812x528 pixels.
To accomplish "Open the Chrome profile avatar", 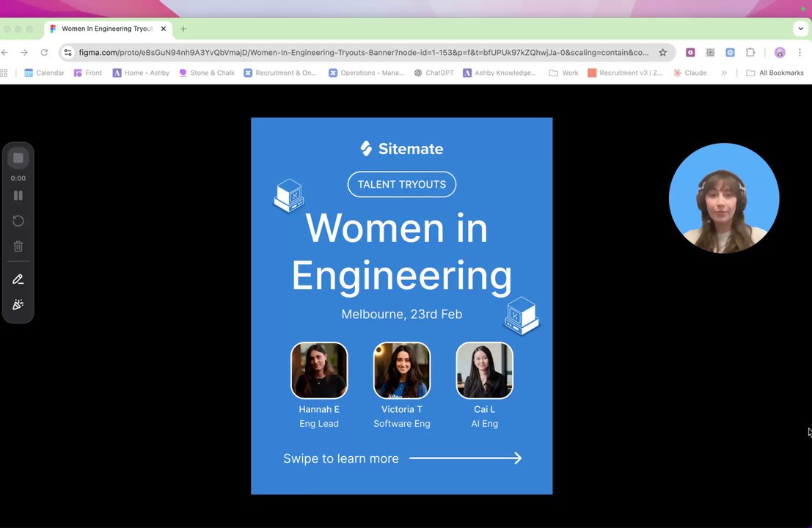I will click(x=780, y=52).
